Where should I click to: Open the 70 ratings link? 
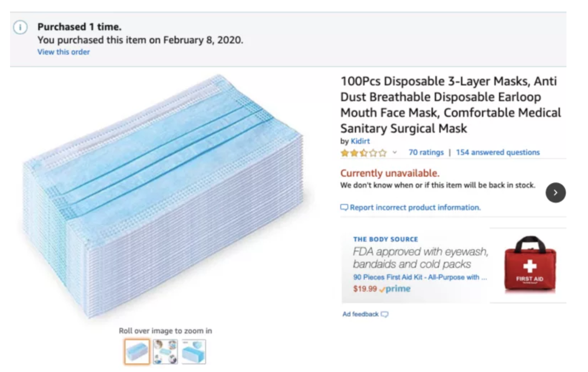[426, 153]
